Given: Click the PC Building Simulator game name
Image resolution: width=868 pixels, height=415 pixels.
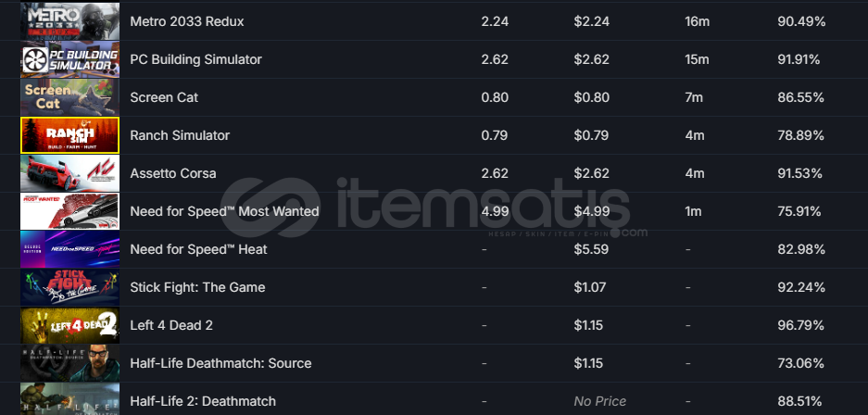Looking at the screenshot, I should tap(196, 59).
